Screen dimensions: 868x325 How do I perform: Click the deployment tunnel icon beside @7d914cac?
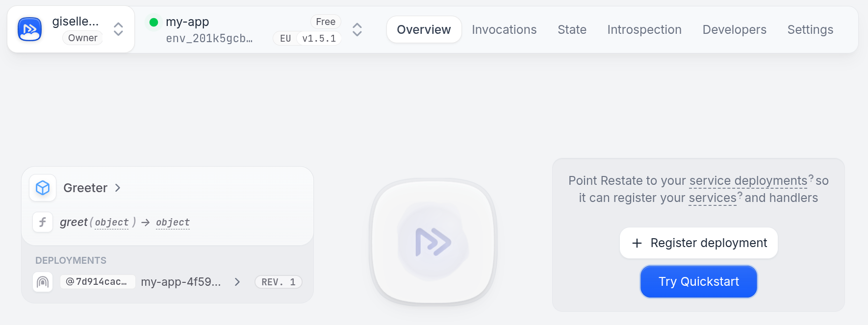pyautogui.click(x=43, y=282)
